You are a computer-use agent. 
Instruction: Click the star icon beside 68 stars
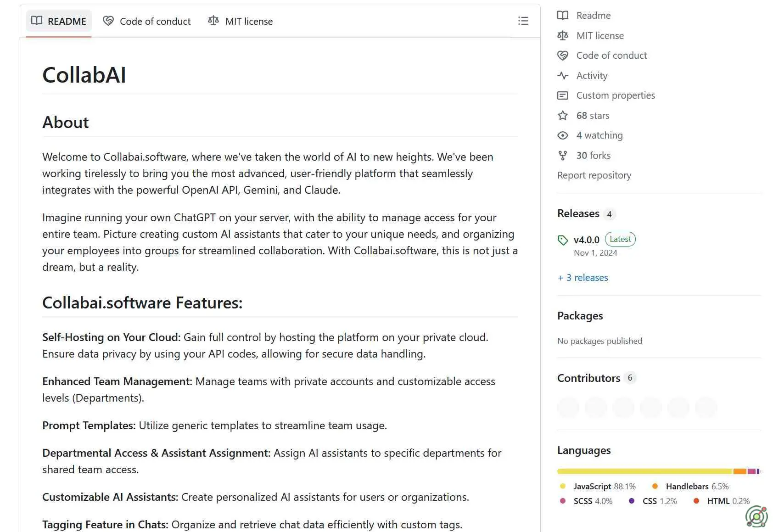tap(563, 115)
